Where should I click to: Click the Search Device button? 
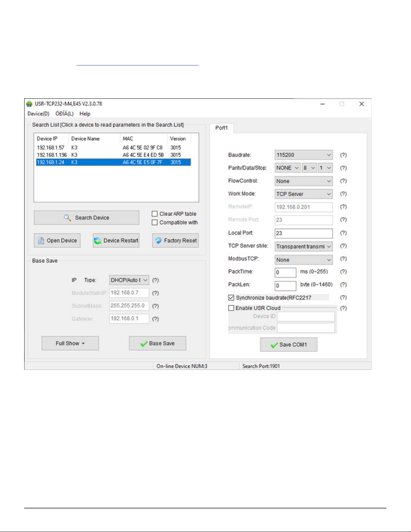87,218
